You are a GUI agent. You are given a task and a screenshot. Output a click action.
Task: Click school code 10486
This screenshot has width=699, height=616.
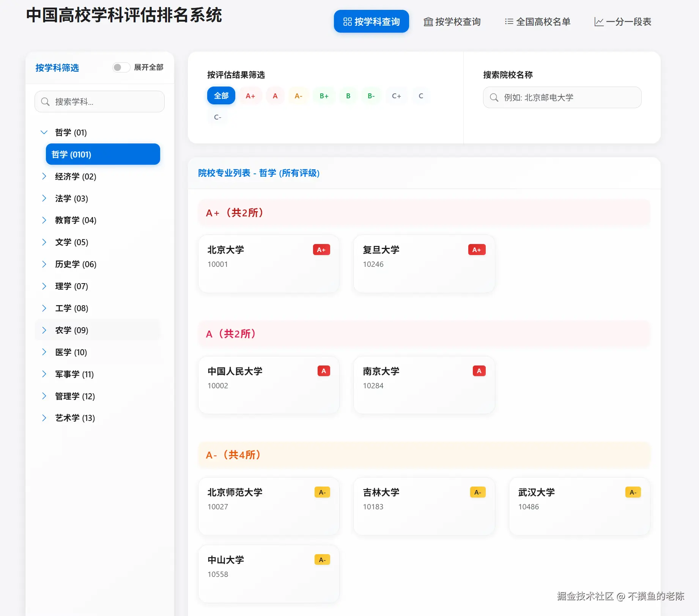coord(529,507)
